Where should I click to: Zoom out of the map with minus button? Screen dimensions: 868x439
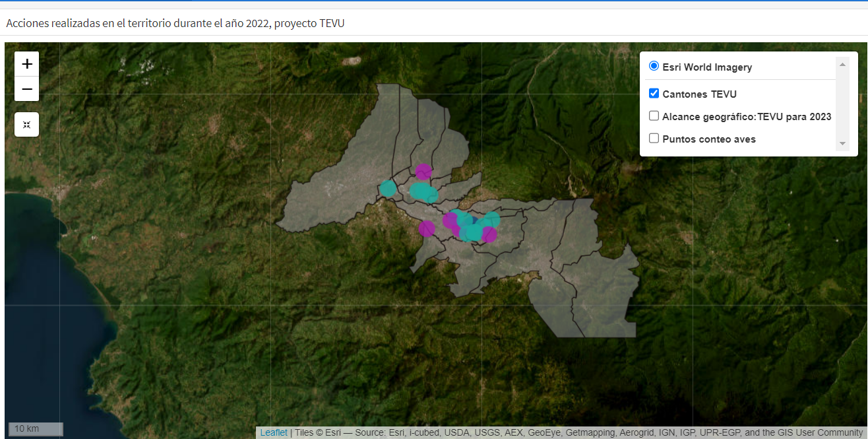point(27,89)
